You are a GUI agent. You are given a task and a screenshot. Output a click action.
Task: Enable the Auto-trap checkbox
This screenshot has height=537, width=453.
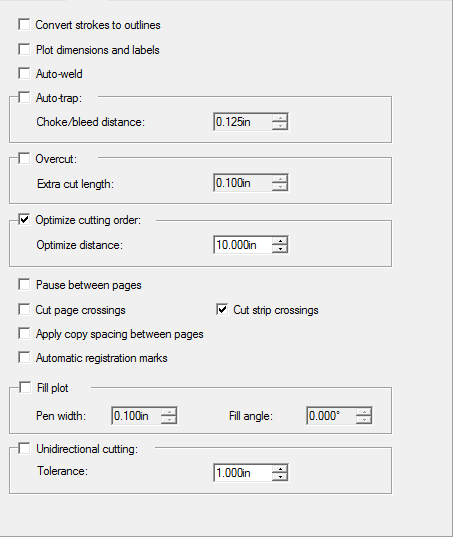[24, 98]
